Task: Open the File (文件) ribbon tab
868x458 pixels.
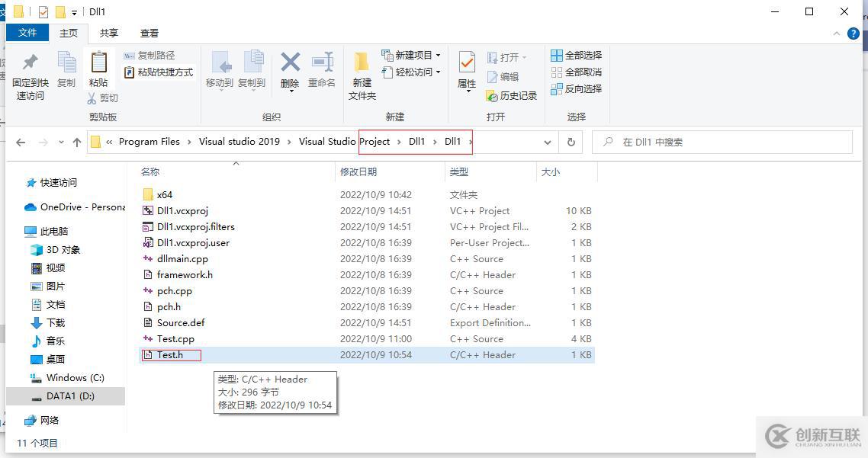Action: 27,33
